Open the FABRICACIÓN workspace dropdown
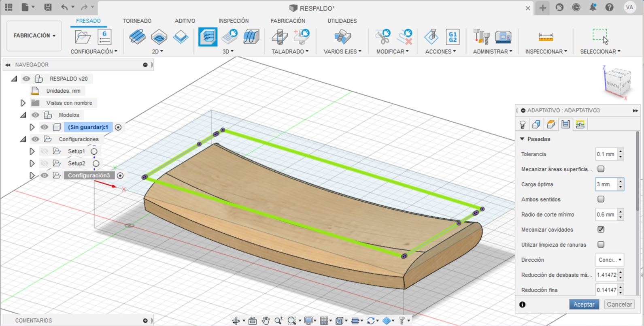The width and height of the screenshot is (644, 326). pos(34,36)
